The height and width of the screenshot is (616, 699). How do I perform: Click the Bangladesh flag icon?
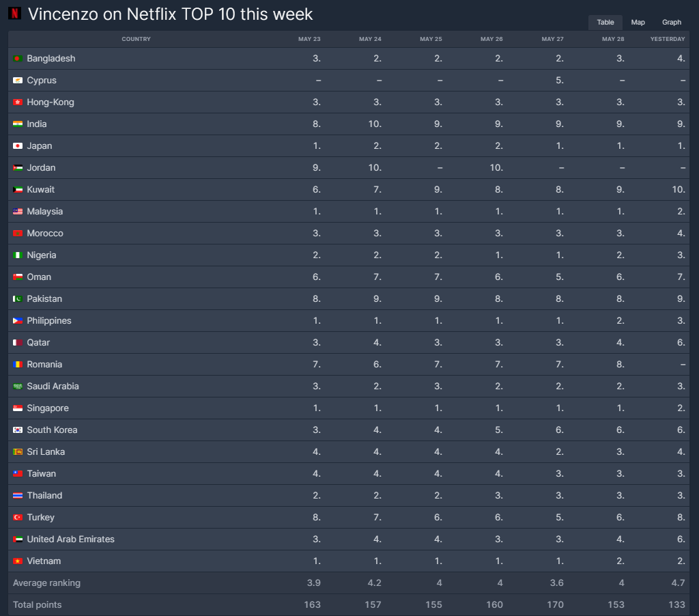[x=18, y=59]
